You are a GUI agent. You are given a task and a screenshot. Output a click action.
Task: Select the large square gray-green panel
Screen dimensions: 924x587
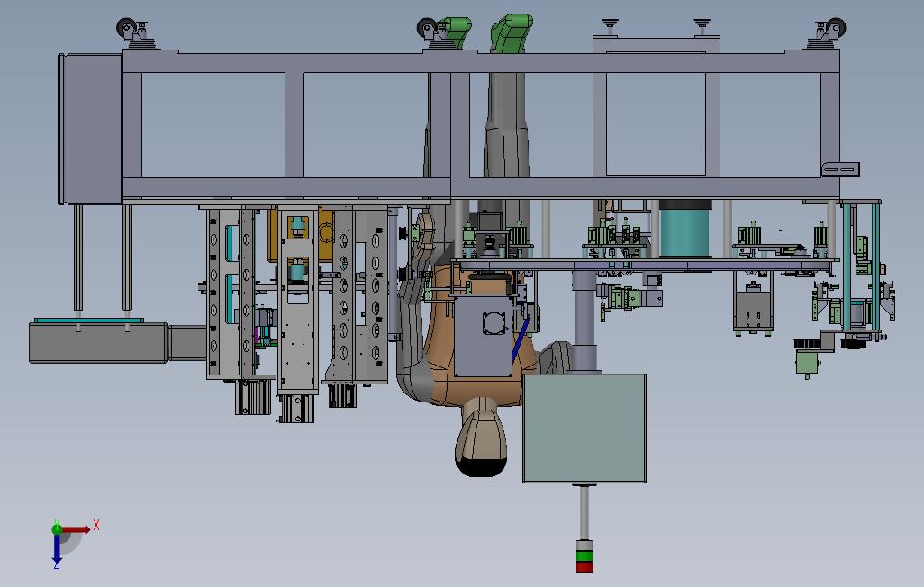584,429
